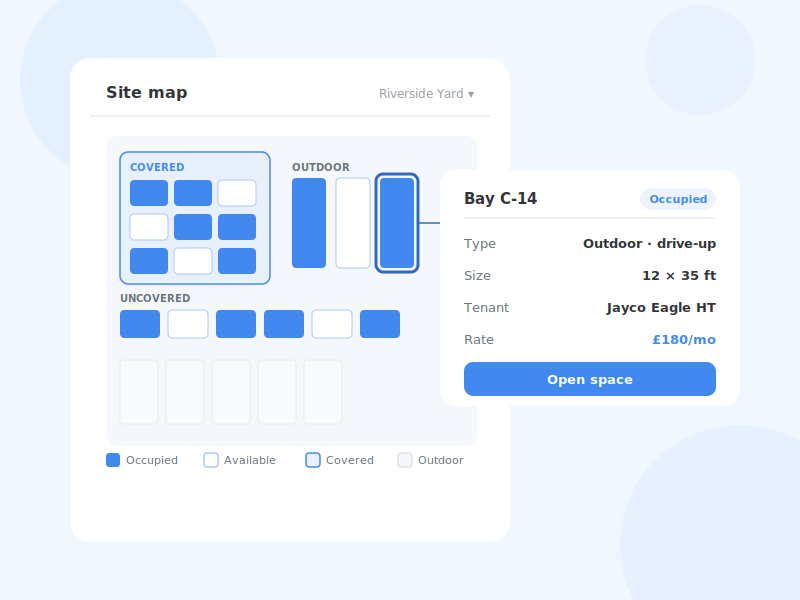Select the COVERED zone label

tap(157, 167)
